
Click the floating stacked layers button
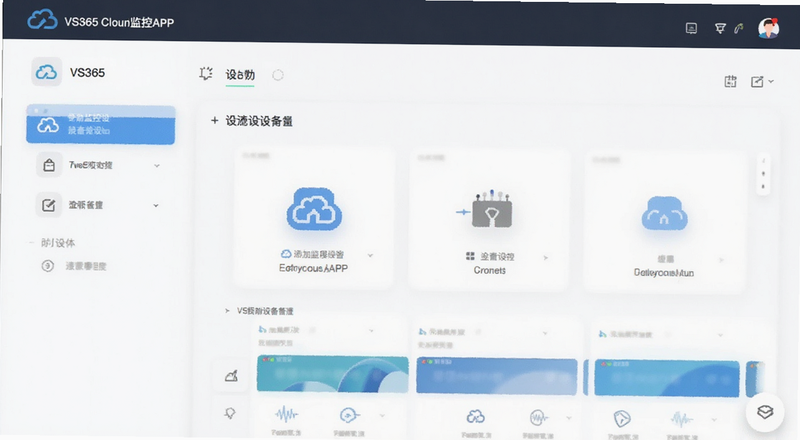pyautogui.click(x=765, y=411)
